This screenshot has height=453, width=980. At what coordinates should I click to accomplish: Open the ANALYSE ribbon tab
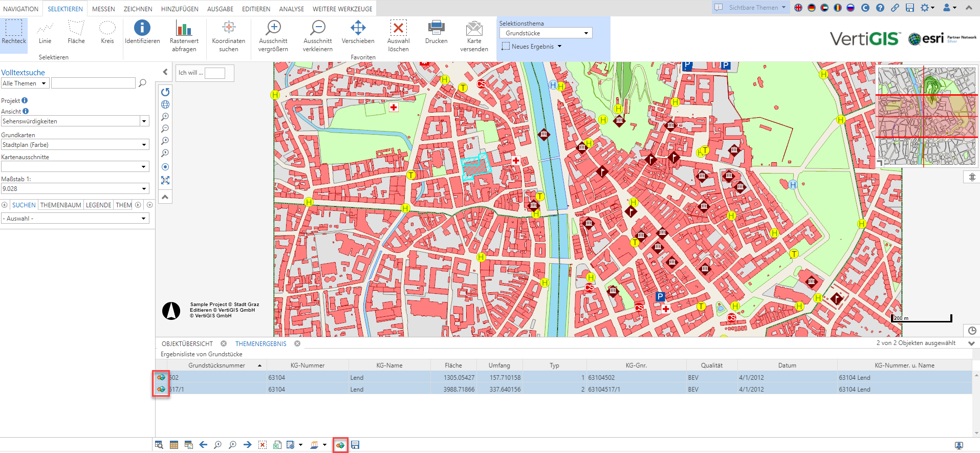291,9
